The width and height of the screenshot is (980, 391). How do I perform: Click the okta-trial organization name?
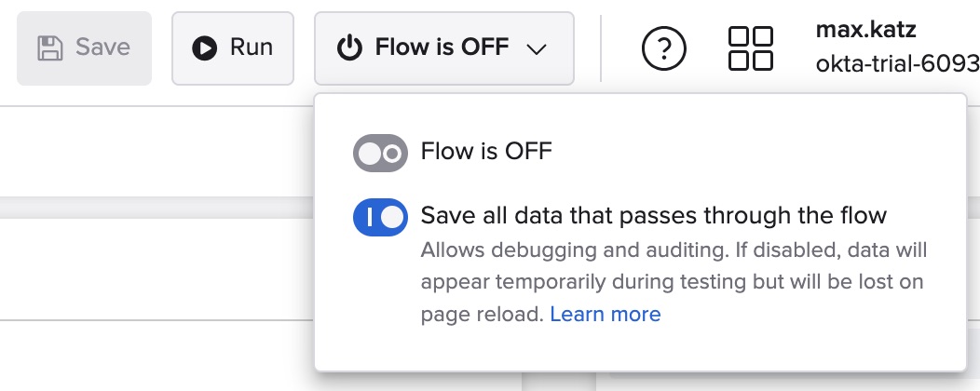[x=896, y=64]
